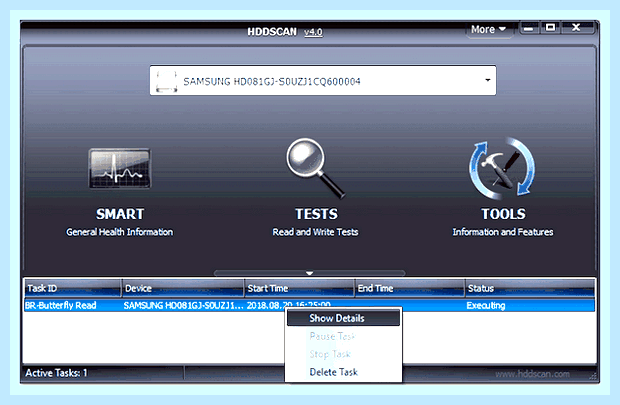Expand the SAMSUNG drive selection dropdown
The height and width of the screenshot is (405, 620).
click(x=488, y=80)
